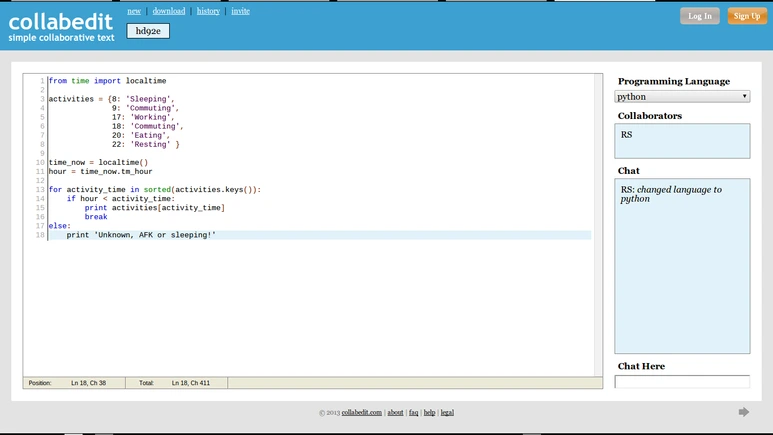Click the 'break' line in the code
Screen dimensions: 773x435
96,217
